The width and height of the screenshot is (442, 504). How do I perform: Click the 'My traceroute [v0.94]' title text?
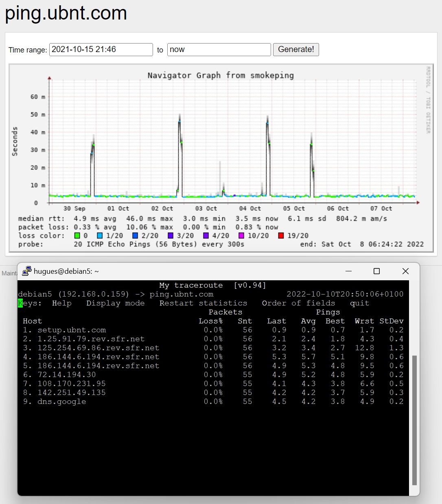pyautogui.click(x=213, y=285)
